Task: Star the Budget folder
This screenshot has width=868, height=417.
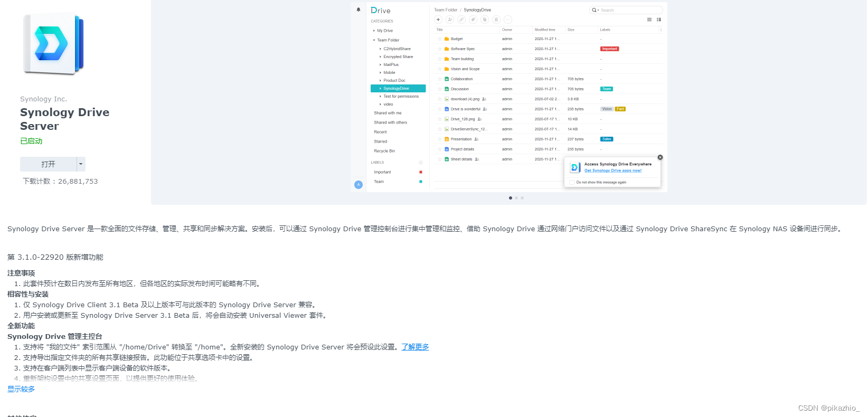Action: click(440, 39)
